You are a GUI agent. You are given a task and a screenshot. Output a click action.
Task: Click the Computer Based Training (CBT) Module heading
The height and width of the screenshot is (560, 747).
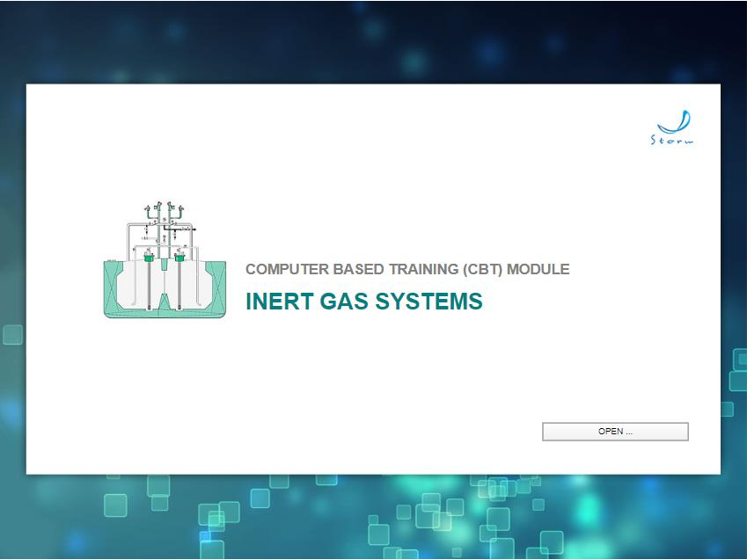(407, 270)
